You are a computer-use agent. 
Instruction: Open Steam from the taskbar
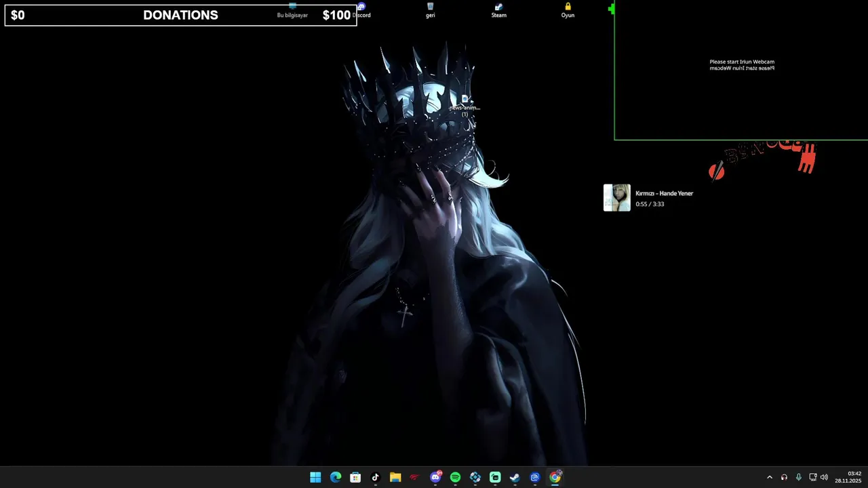click(515, 477)
